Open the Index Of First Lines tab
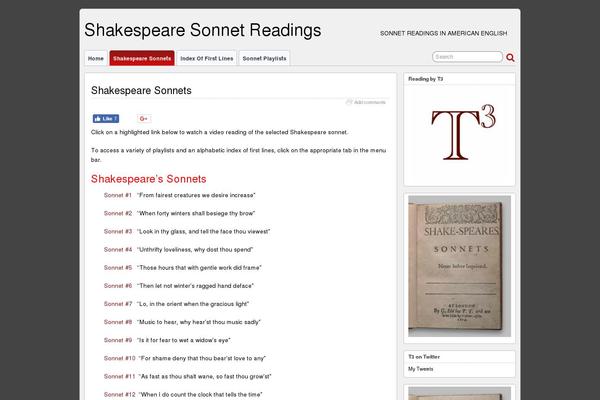 (x=207, y=58)
